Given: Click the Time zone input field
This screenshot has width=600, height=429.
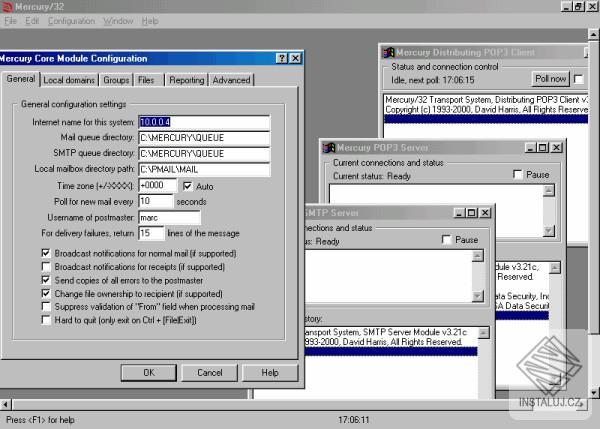Looking at the screenshot, I should 158,185.
